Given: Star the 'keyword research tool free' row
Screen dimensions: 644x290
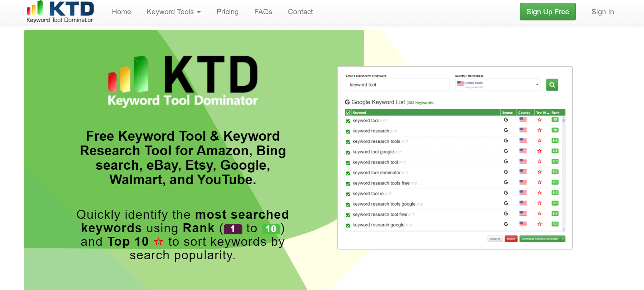Looking at the screenshot, I should pyautogui.click(x=540, y=214).
